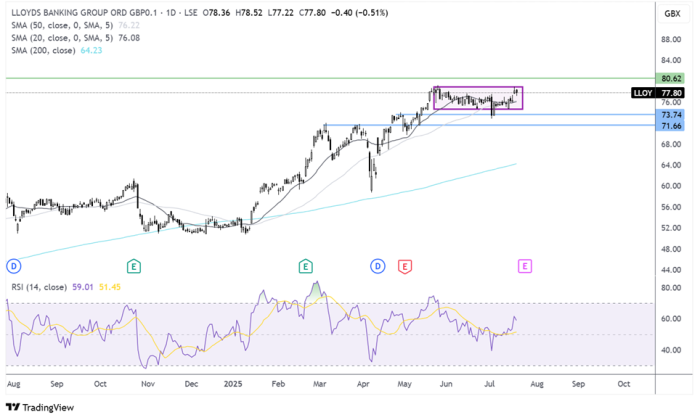Select the 71.66 blue price level label
Image resolution: width=700 pixels, height=420 pixels.
(671, 126)
